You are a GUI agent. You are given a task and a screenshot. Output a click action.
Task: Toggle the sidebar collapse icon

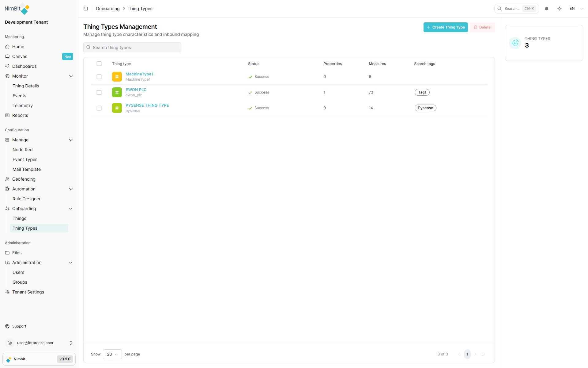pyautogui.click(x=86, y=9)
